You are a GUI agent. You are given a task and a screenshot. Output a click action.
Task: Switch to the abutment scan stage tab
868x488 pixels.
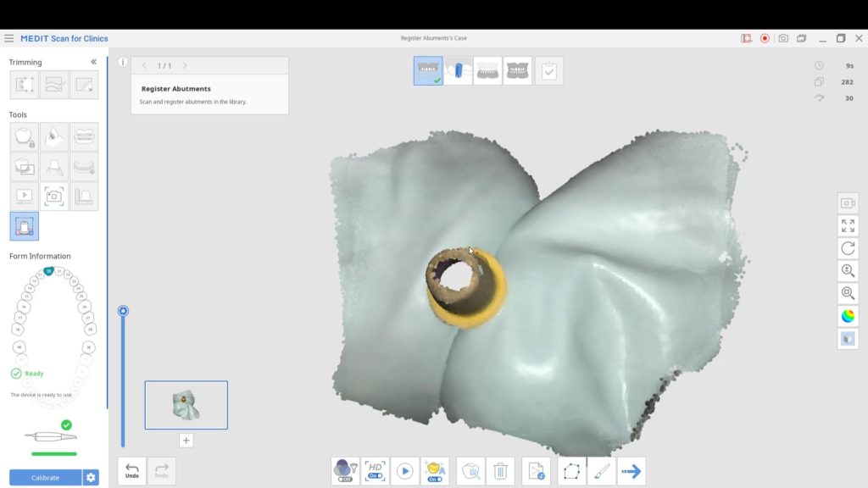(x=428, y=71)
